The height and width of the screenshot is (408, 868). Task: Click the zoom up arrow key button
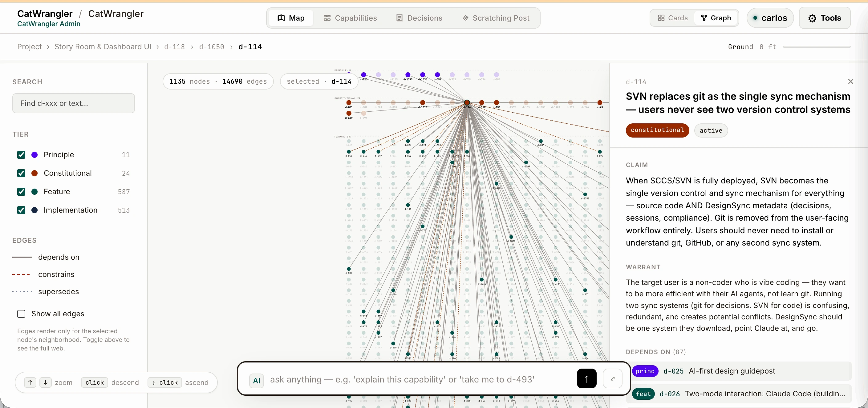click(x=30, y=382)
